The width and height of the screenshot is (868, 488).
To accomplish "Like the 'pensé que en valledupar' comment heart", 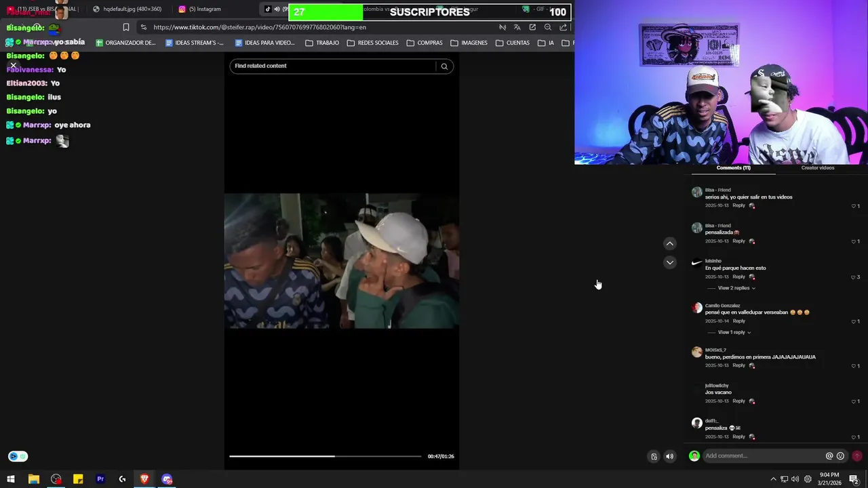I will (854, 322).
